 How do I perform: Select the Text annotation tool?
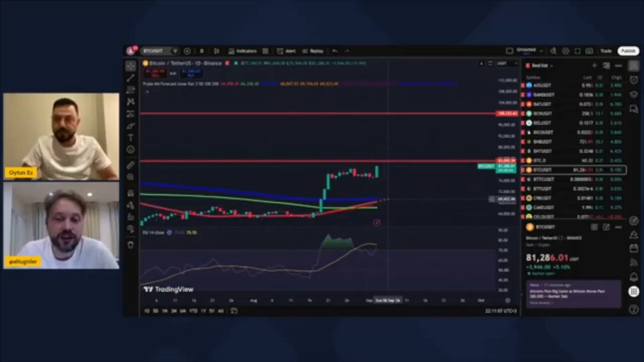(130, 137)
